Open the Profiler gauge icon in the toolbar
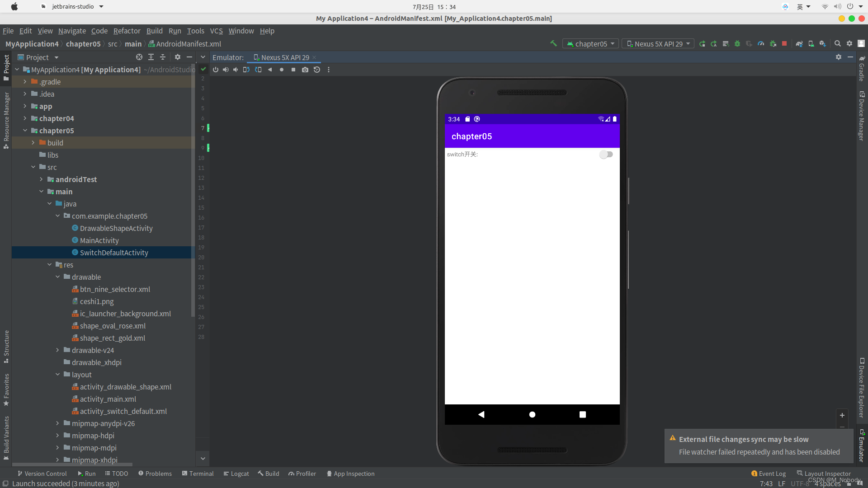Image resolution: width=868 pixels, height=488 pixels. 761,44
